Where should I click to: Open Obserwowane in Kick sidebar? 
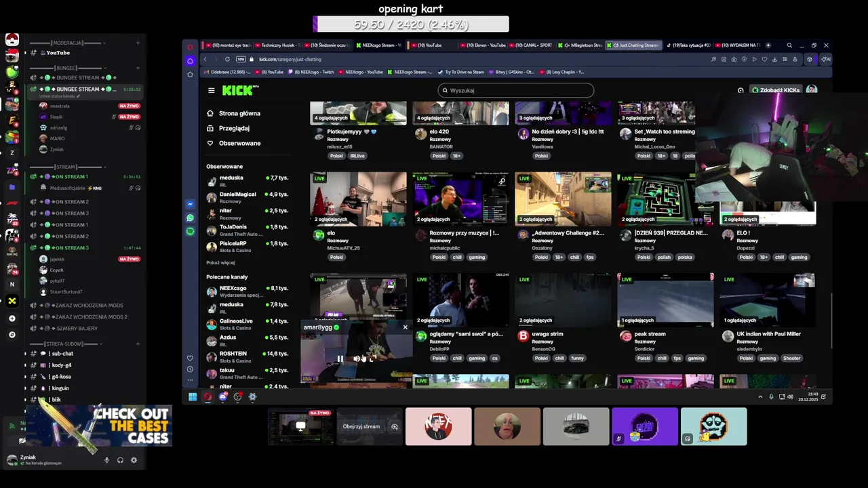pos(233,143)
